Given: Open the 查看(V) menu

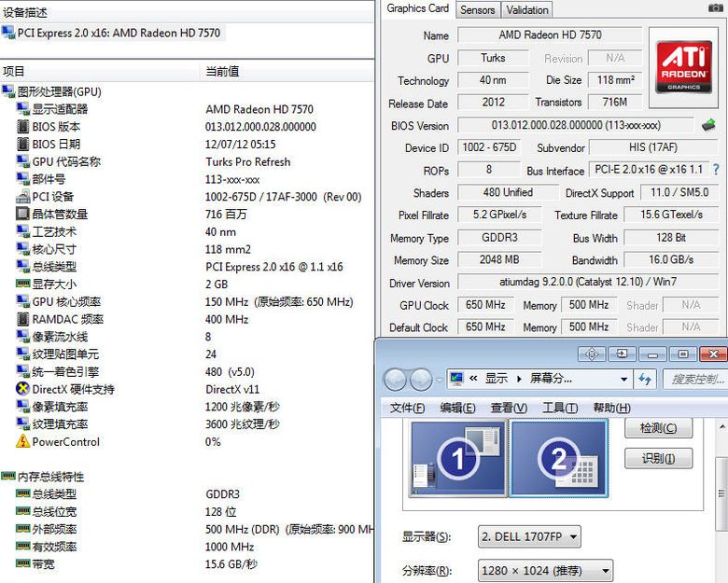Looking at the screenshot, I should (x=509, y=408).
